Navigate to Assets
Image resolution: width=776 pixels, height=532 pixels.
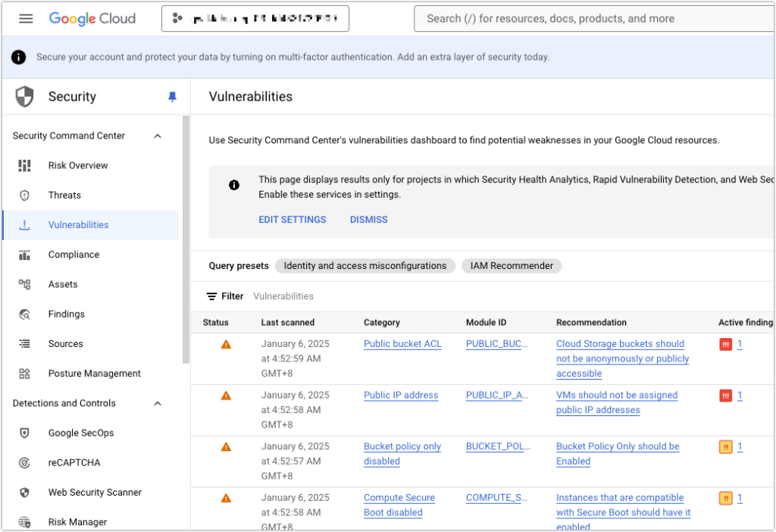point(63,284)
